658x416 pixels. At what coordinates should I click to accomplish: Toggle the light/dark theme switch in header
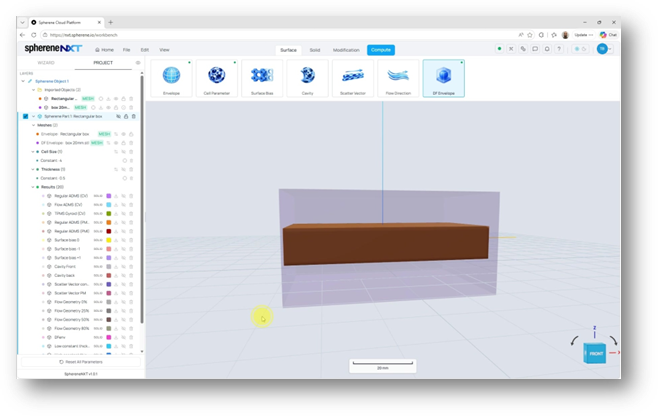pos(580,49)
